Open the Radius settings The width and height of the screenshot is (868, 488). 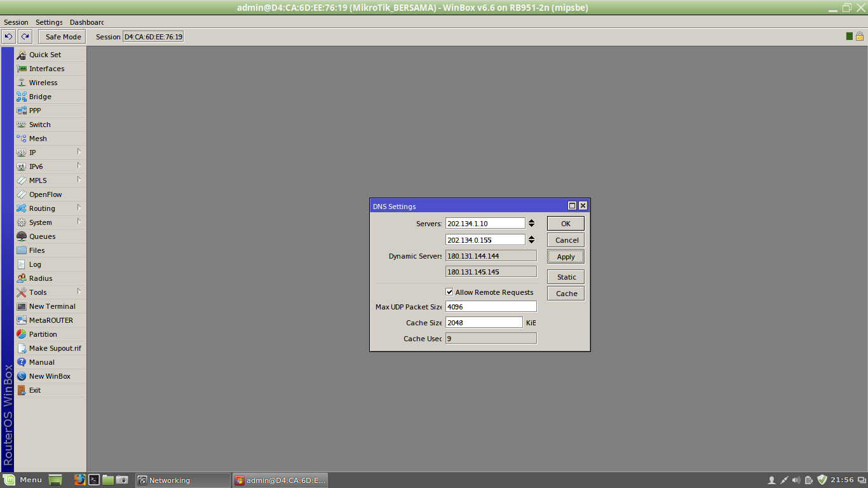(x=50, y=278)
